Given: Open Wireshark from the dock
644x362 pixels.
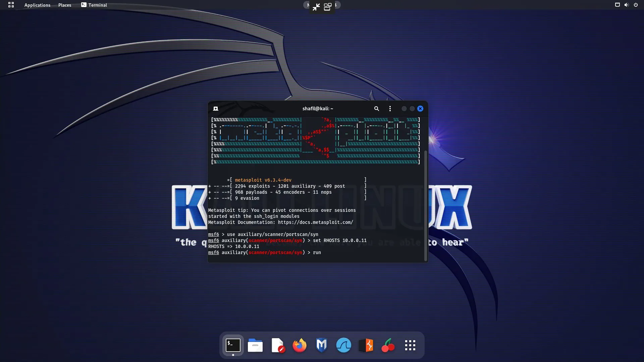Looking at the screenshot, I should click(343, 345).
